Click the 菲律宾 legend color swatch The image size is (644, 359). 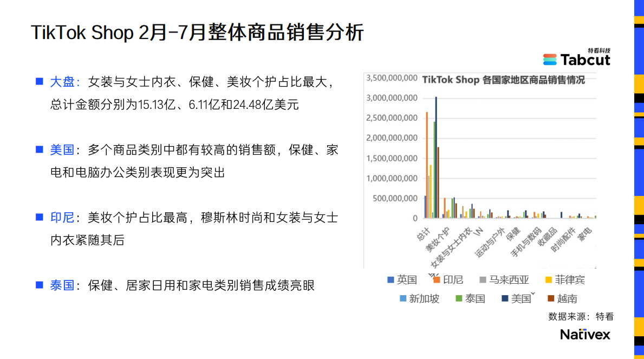(548, 280)
